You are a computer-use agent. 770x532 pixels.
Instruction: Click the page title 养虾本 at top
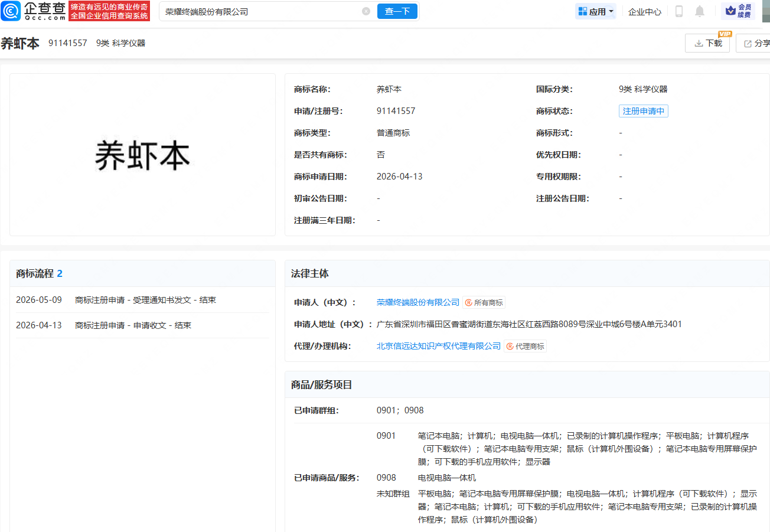(20, 43)
